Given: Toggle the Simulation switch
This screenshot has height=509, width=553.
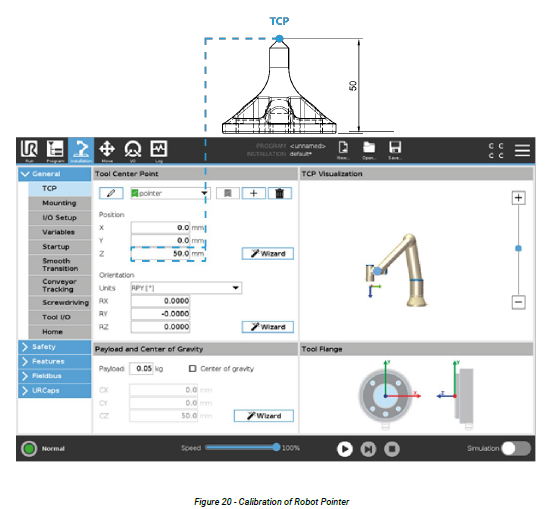Looking at the screenshot, I should 516,448.
